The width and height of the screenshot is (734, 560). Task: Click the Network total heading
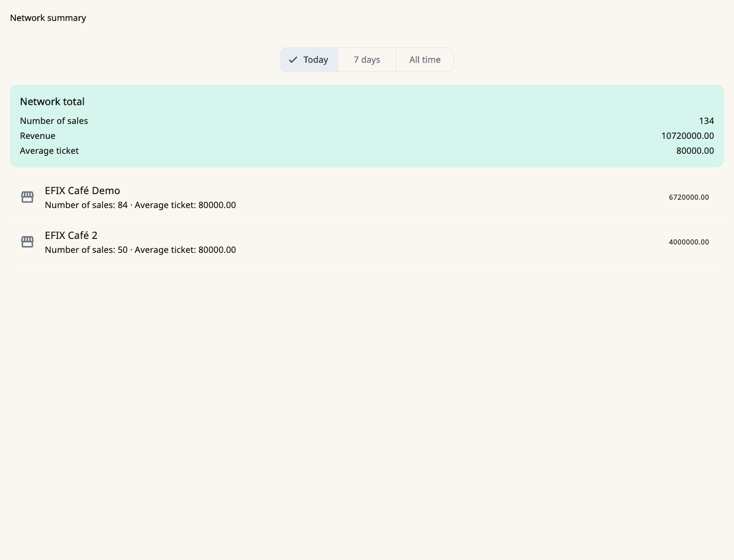tap(52, 102)
